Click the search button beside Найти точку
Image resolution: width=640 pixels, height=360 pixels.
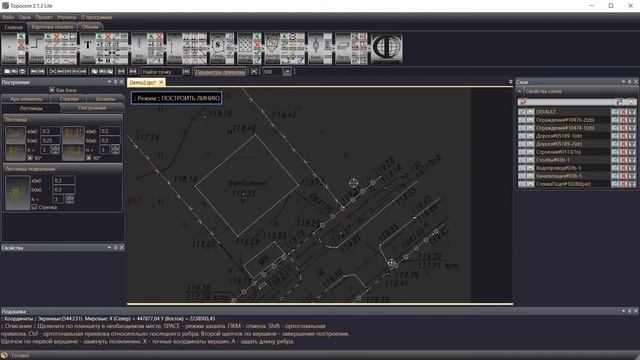click(186, 71)
